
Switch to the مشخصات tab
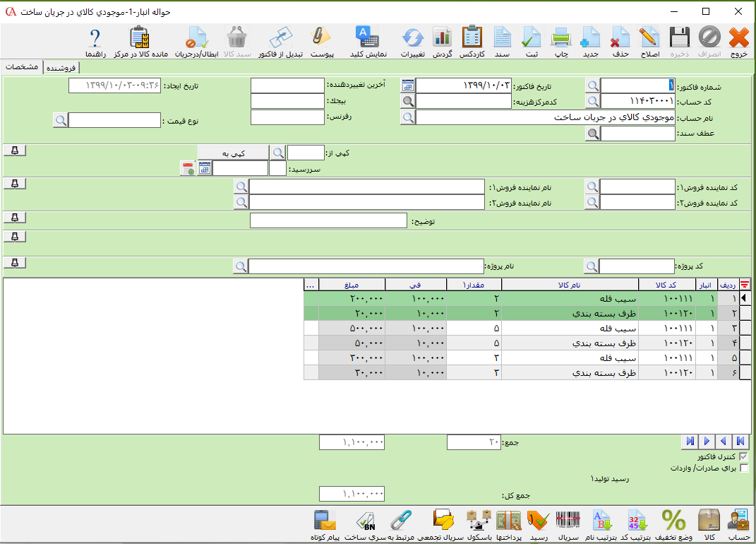point(22,66)
